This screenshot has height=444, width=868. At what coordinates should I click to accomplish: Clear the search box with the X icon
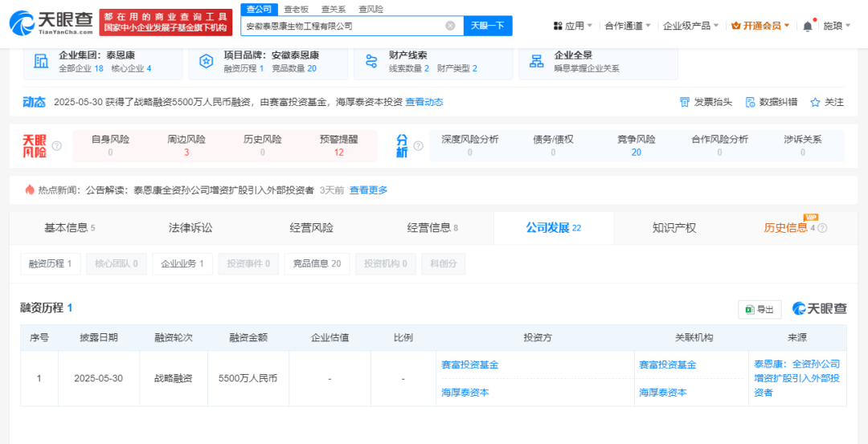pyautogui.click(x=451, y=26)
